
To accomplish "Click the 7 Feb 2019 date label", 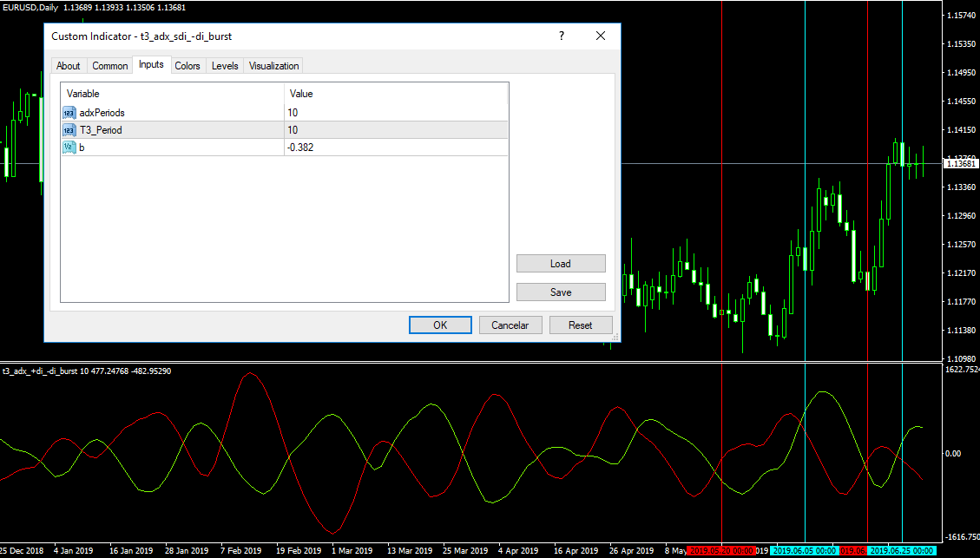I will click(240, 551).
